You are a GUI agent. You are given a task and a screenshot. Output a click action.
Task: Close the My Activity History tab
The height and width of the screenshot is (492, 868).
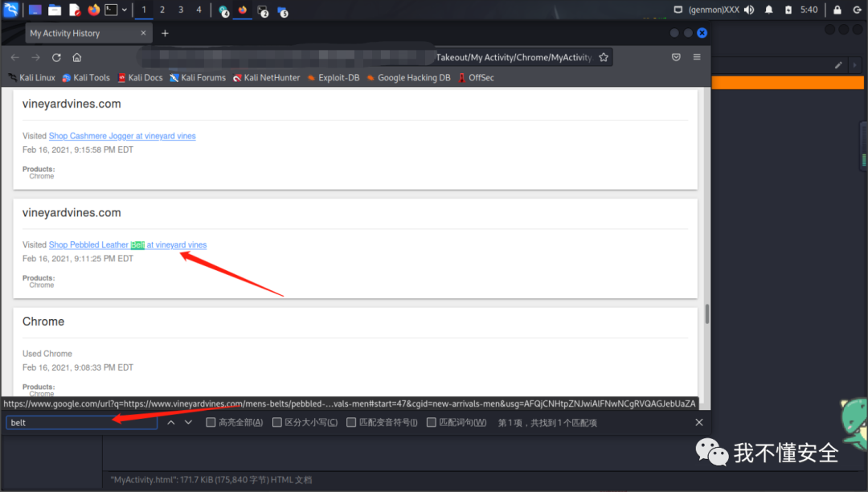click(x=143, y=33)
